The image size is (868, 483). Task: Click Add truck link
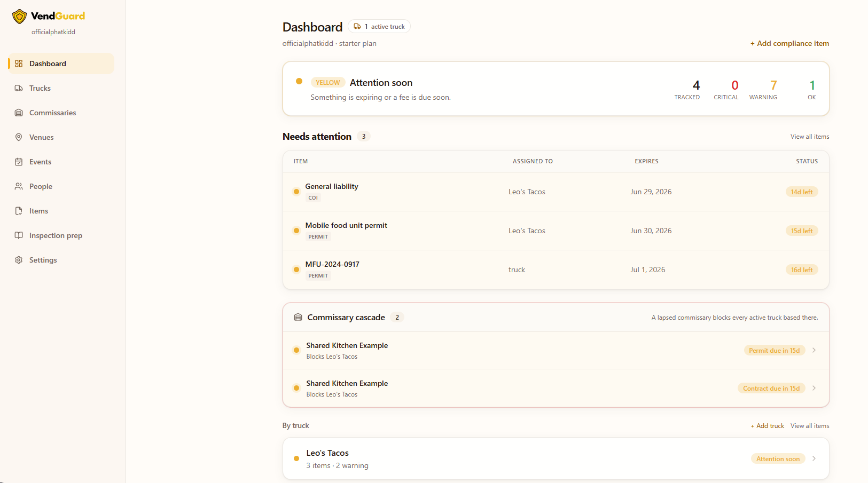(767, 426)
